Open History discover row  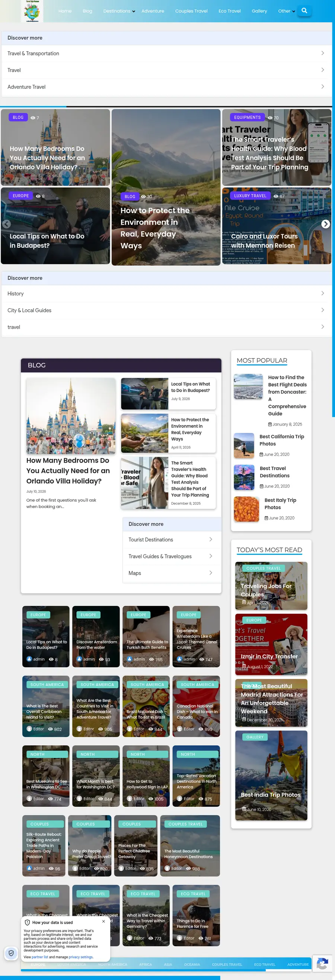[167, 293]
